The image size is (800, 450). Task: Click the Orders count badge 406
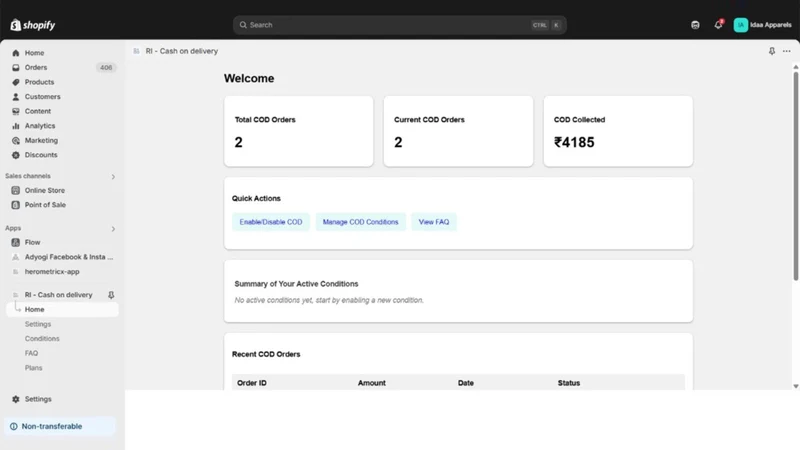(x=106, y=67)
